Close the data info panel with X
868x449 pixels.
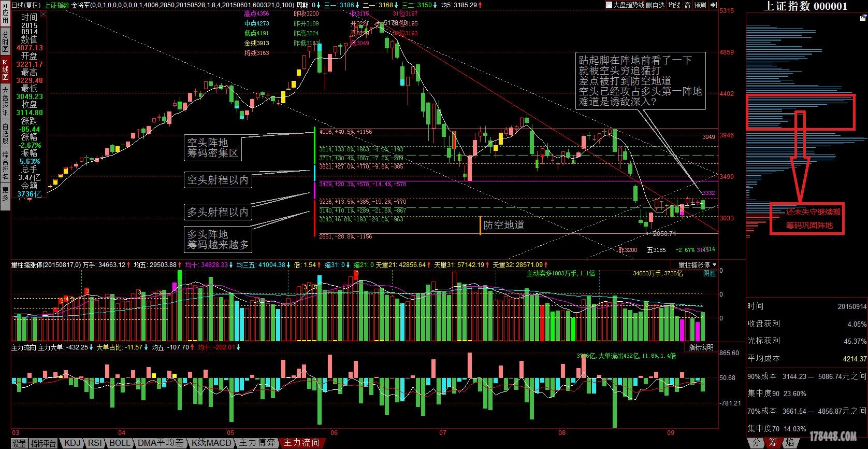44,15
